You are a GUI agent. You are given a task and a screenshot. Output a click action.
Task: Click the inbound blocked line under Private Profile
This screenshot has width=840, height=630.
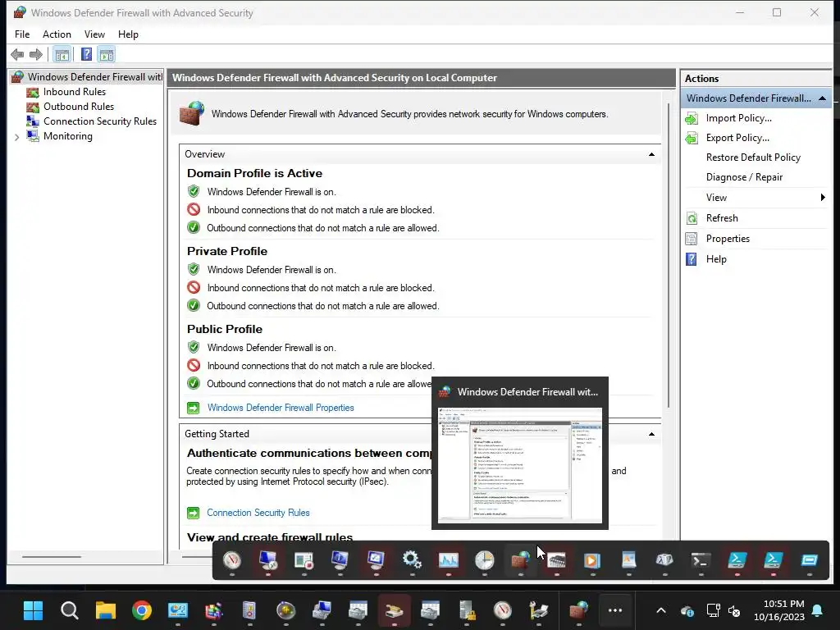click(x=321, y=288)
